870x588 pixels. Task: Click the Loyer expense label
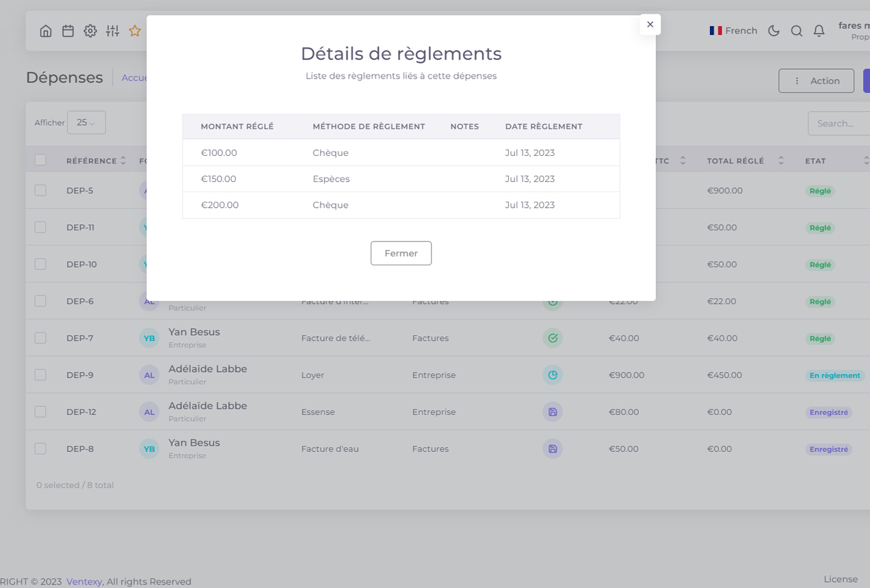click(x=313, y=375)
